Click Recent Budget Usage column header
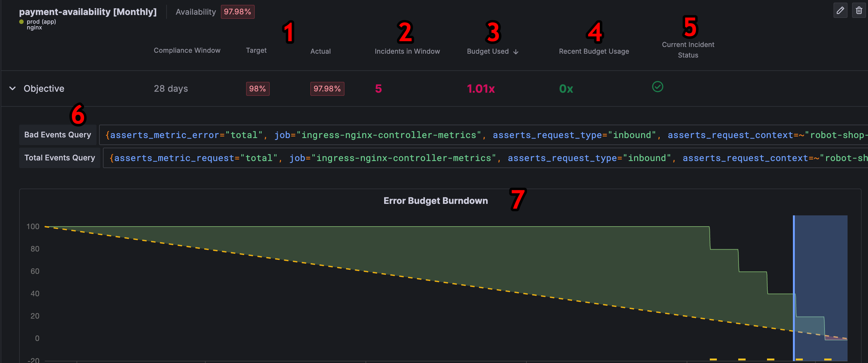Image resolution: width=868 pixels, height=363 pixels. [594, 51]
